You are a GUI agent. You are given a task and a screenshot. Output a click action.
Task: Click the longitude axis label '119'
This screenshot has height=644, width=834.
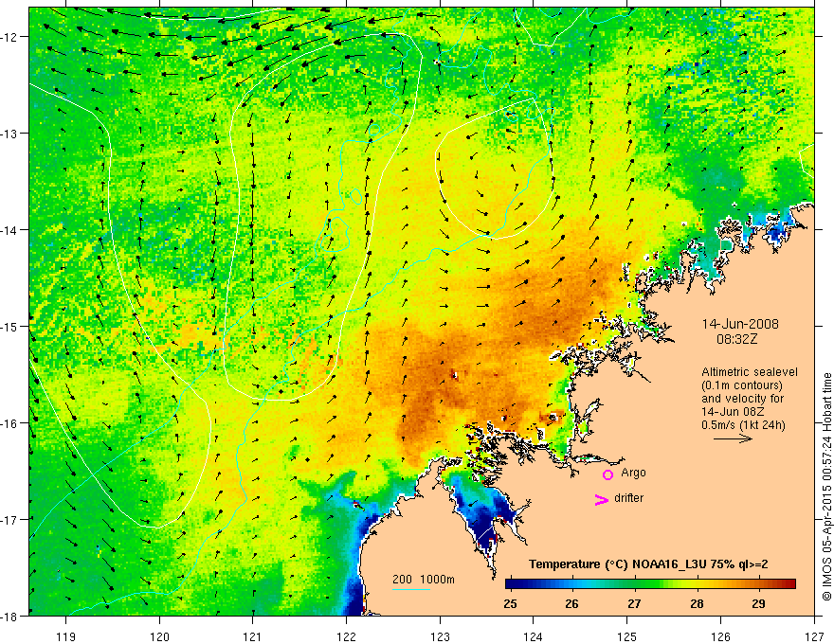[x=66, y=636]
